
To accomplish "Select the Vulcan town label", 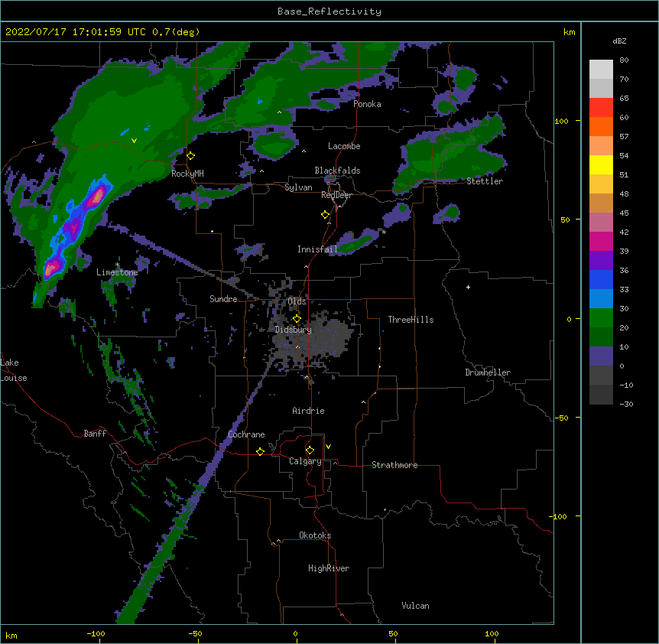I will click(415, 606).
